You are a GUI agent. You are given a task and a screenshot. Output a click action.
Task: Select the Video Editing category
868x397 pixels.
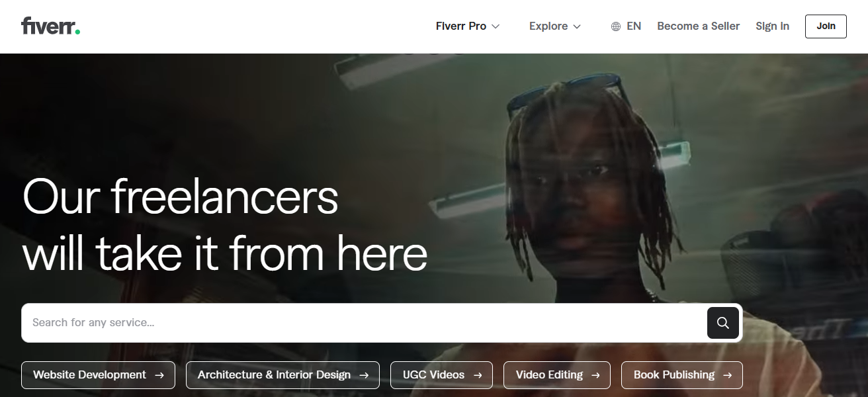(550, 375)
